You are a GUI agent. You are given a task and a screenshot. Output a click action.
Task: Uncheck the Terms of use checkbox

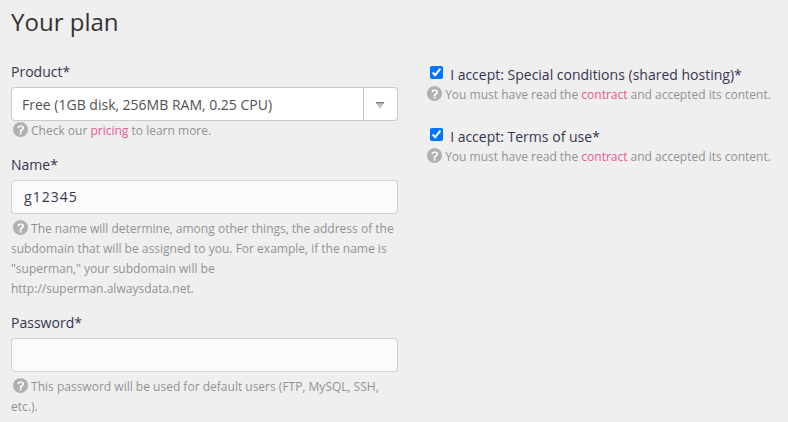[x=436, y=135]
